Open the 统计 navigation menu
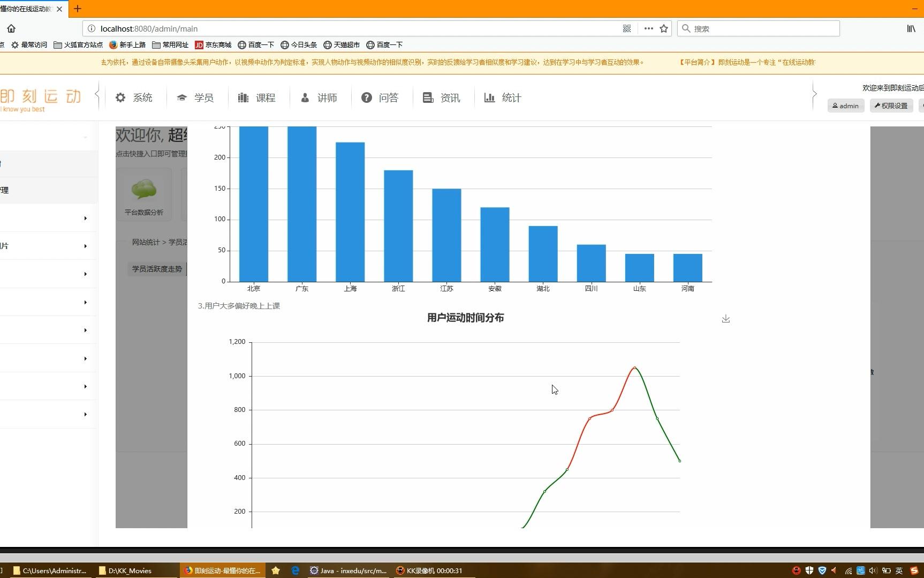Screen dimensions: 924x578 point(503,97)
